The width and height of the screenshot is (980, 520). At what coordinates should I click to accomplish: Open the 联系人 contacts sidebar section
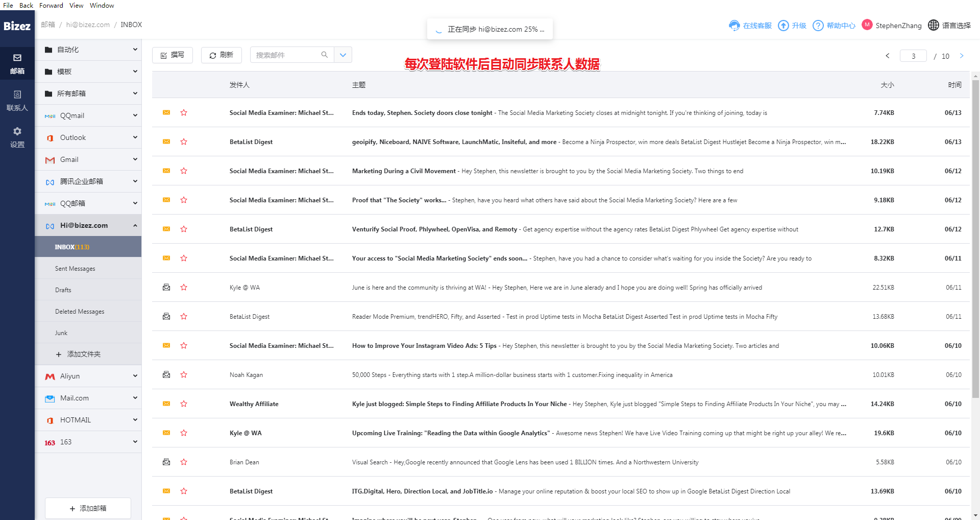[x=17, y=101]
